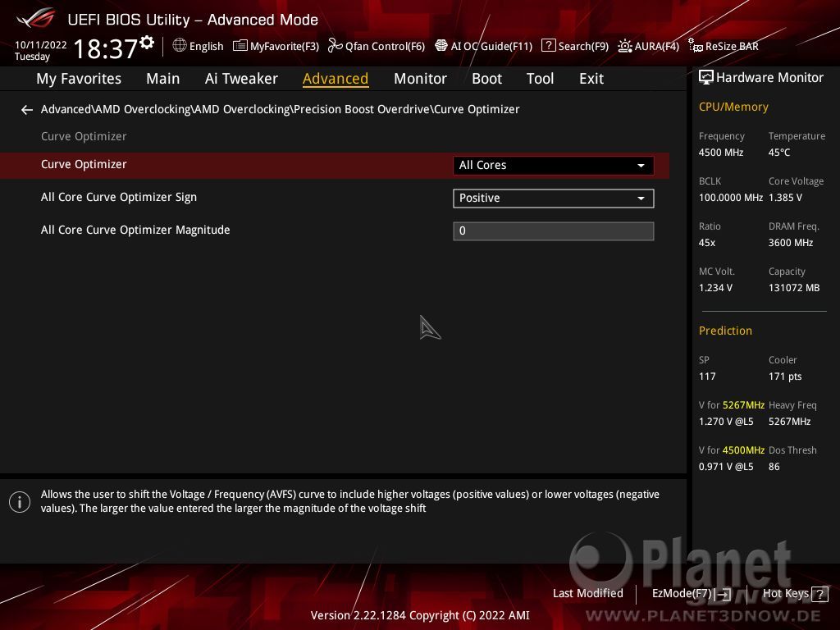
Task: Click the info circle icon
Action: pyautogui.click(x=20, y=502)
